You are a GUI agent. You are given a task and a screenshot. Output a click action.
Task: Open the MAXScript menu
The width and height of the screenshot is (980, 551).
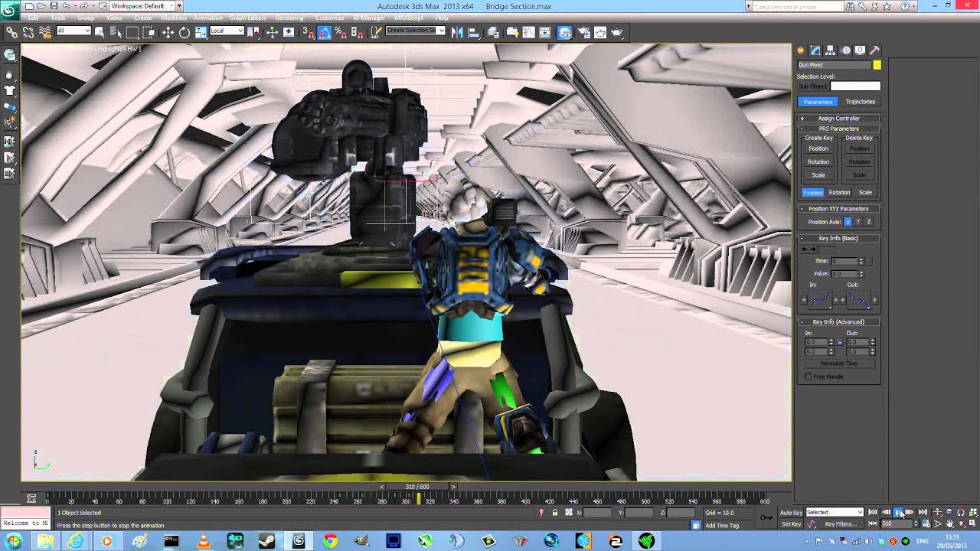(x=409, y=18)
